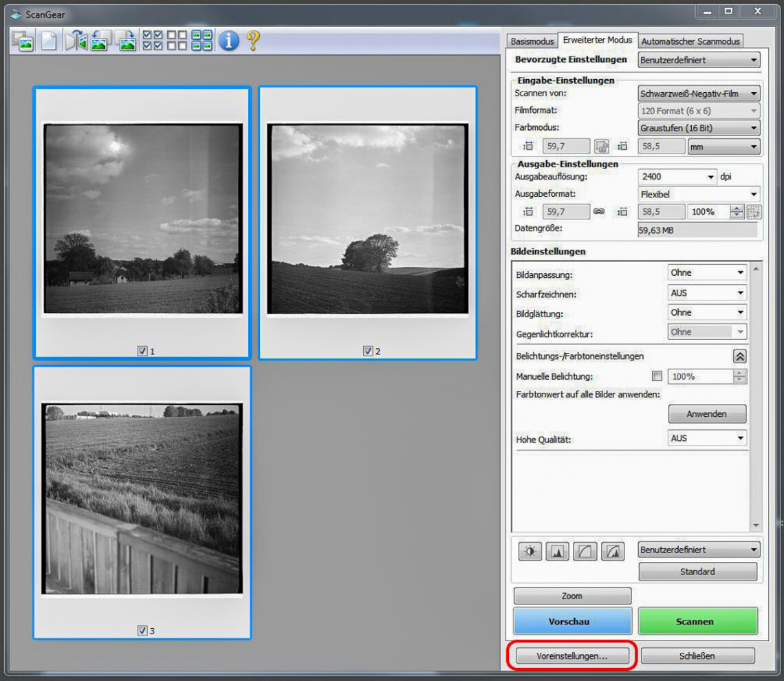
Task: Uncheck the checkbox for frame 3
Action: point(142,630)
